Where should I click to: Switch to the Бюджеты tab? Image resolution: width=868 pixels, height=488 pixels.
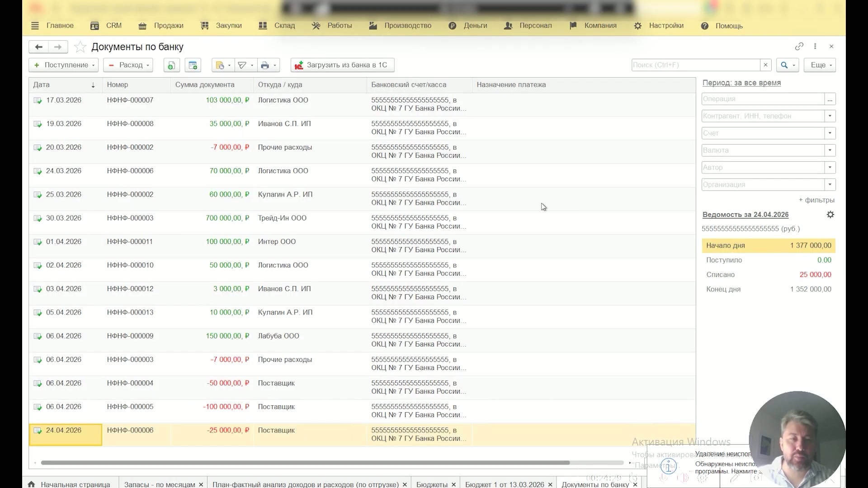click(x=432, y=484)
